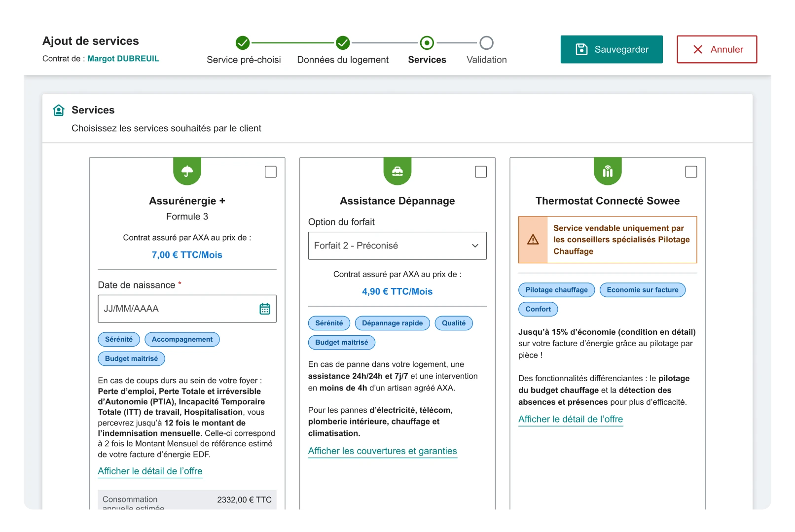Click the 7,00 € TTC/Mois price
The height and width of the screenshot is (532, 795).
click(x=187, y=255)
